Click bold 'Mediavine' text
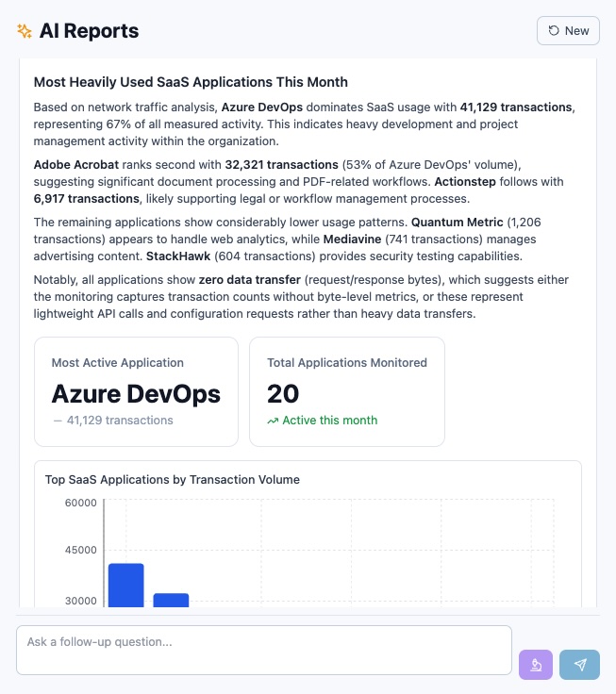616x694 pixels. pos(352,239)
